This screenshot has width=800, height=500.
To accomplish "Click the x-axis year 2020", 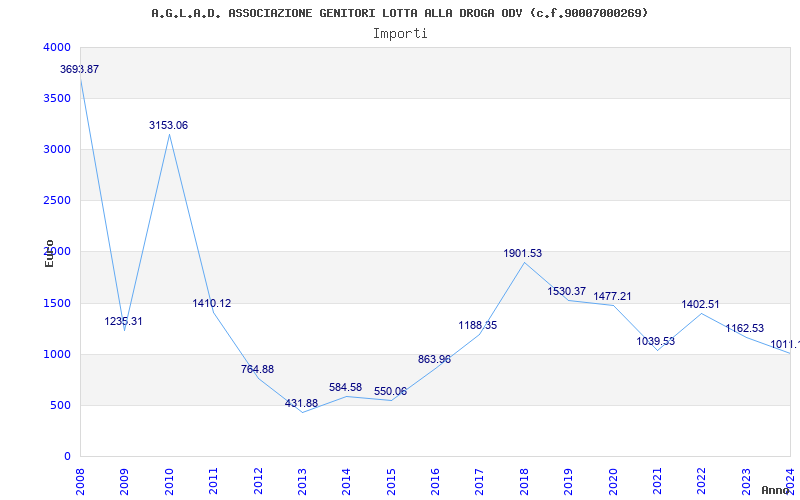I will pos(613,481).
